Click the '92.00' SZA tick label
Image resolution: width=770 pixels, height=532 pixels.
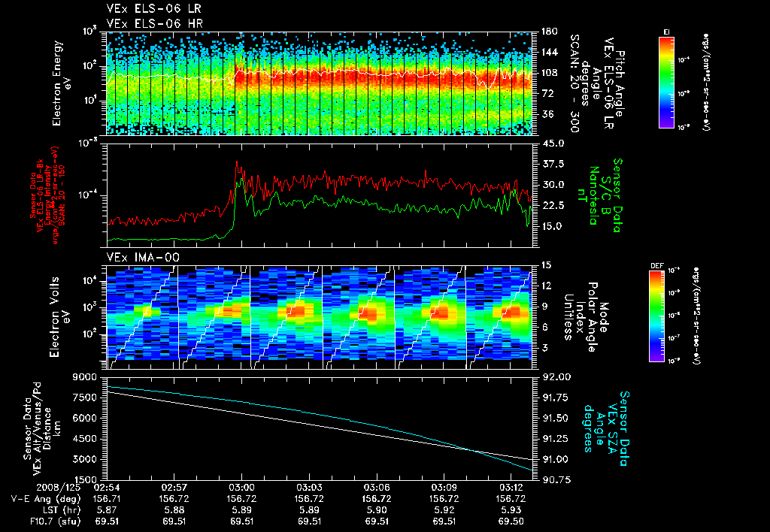(x=556, y=377)
